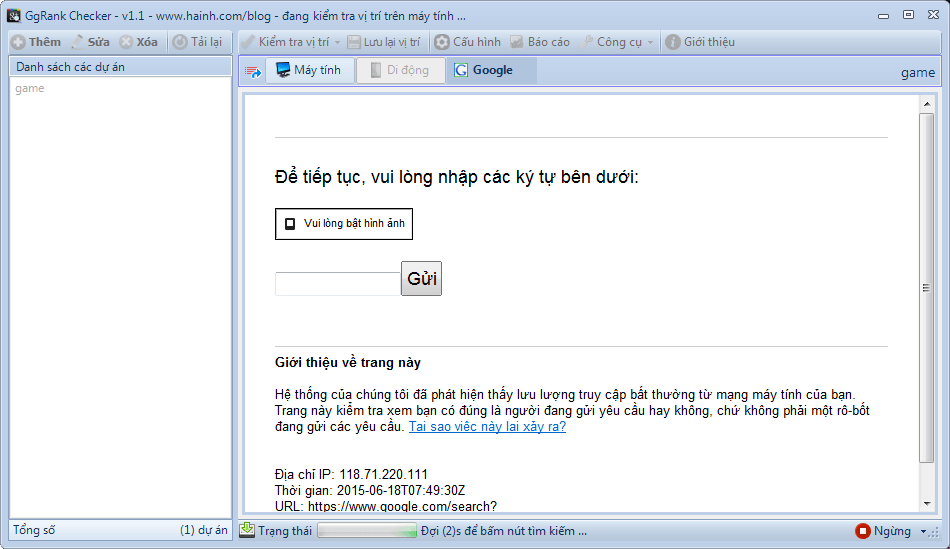The width and height of the screenshot is (950, 549).
Task: Open Cấu hình settings gear
Action: [x=468, y=42]
